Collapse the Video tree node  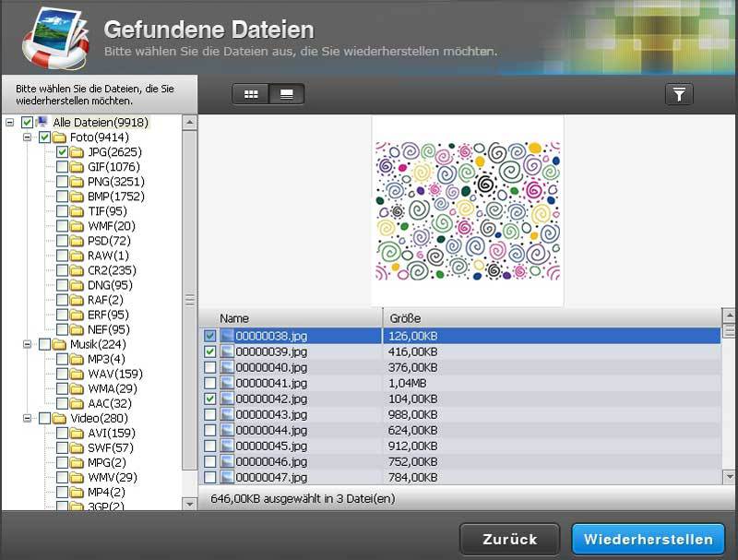[x=28, y=418]
